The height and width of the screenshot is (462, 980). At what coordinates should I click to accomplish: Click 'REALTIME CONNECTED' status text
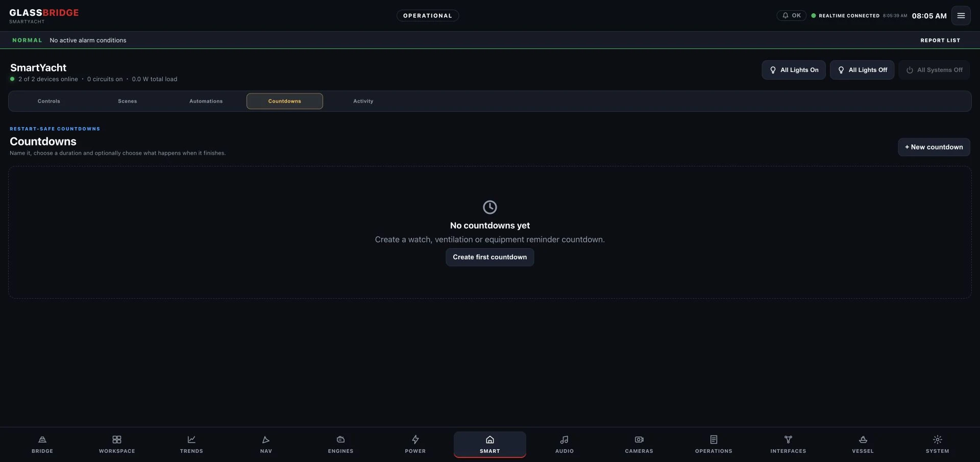(849, 16)
